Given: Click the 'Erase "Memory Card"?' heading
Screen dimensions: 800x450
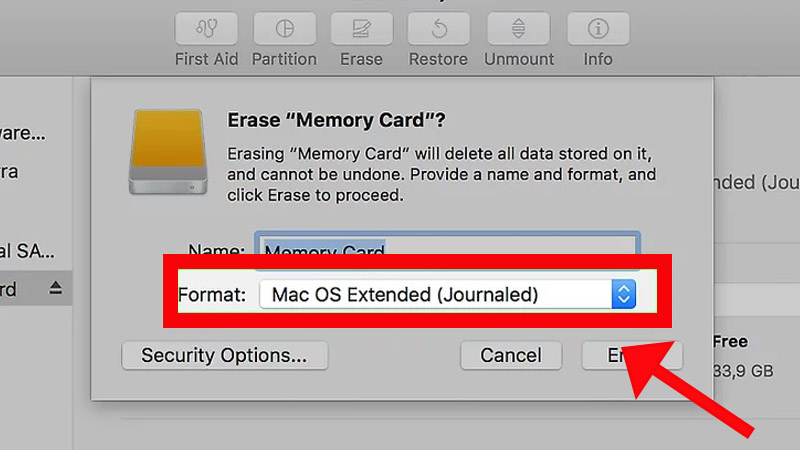Looking at the screenshot, I should pos(336,121).
